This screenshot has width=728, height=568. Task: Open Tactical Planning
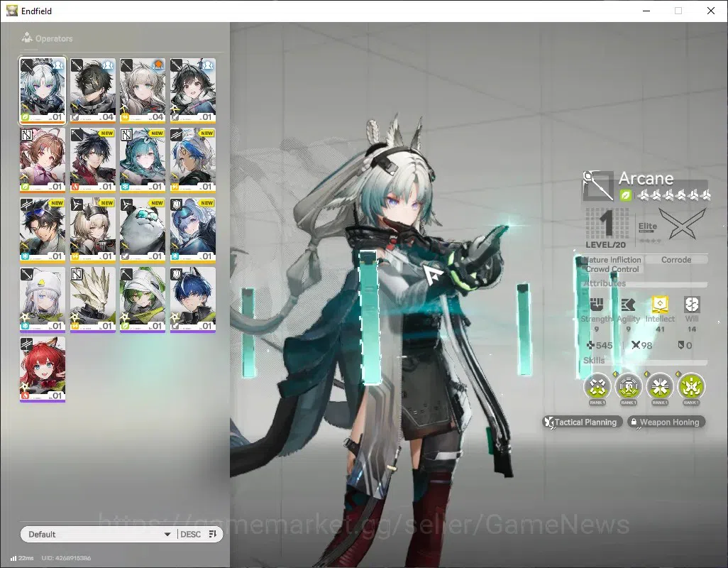(583, 422)
